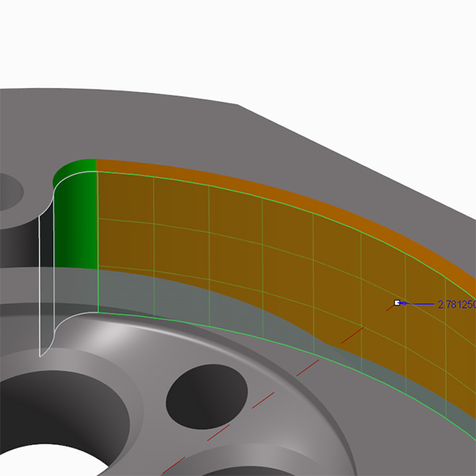
Task: Click the 2.781250 dimension value
Action: (457, 305)
